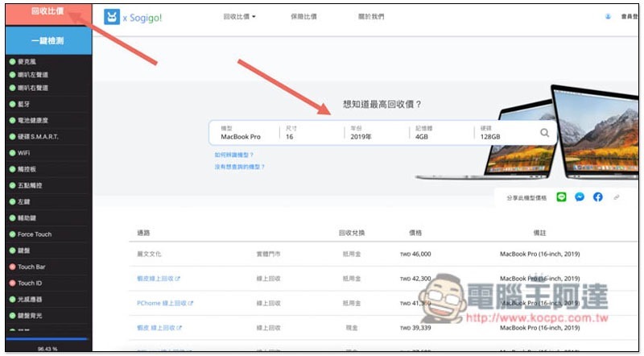Share price via LINE icon

pos(561,197)
